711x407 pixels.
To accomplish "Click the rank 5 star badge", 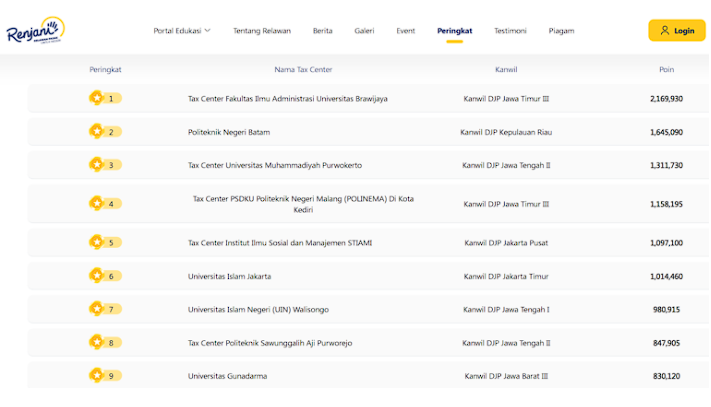I will pyautogui.click(x=97, y=242).
